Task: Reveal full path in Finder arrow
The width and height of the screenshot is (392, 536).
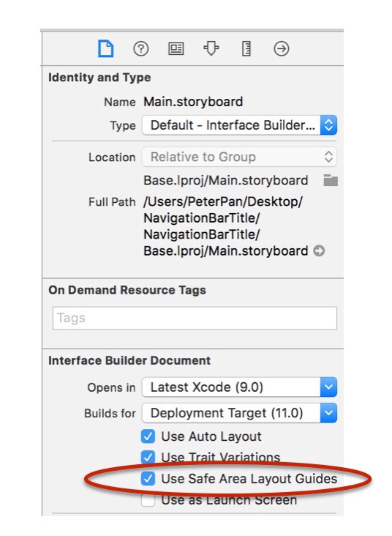Action: 320,251
